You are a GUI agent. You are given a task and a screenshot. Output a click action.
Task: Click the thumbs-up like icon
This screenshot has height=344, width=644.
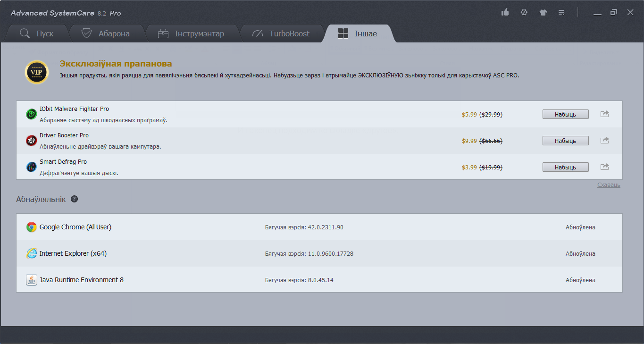coord(505,12)
